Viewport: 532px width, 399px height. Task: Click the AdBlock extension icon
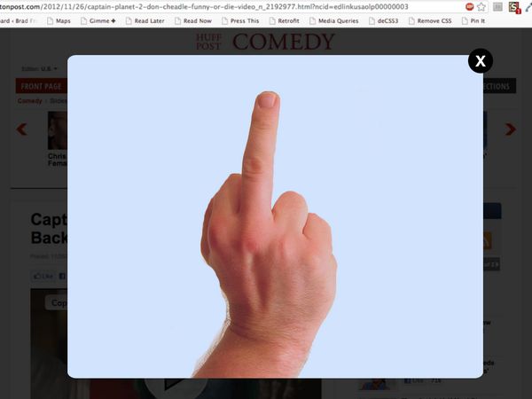click(x=470, y=6)
